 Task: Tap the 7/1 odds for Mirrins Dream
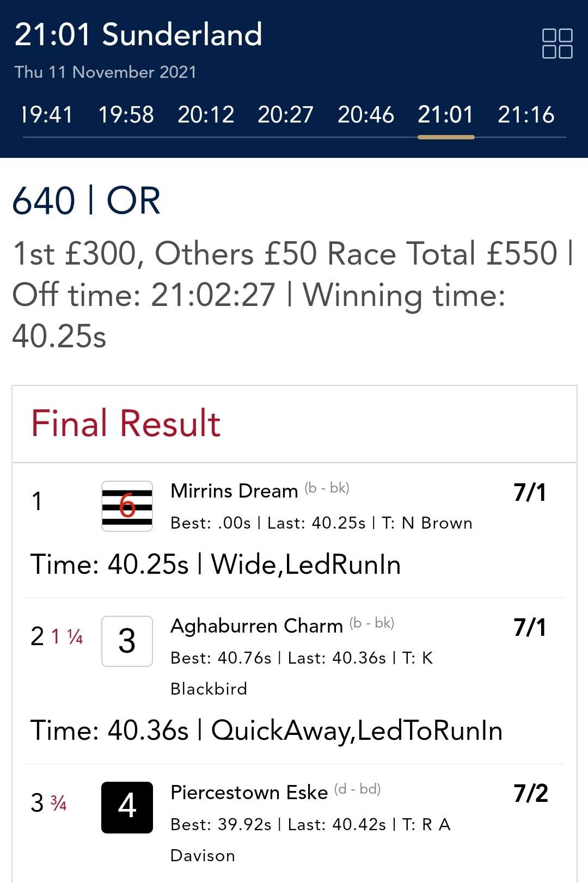coord(530,492)
